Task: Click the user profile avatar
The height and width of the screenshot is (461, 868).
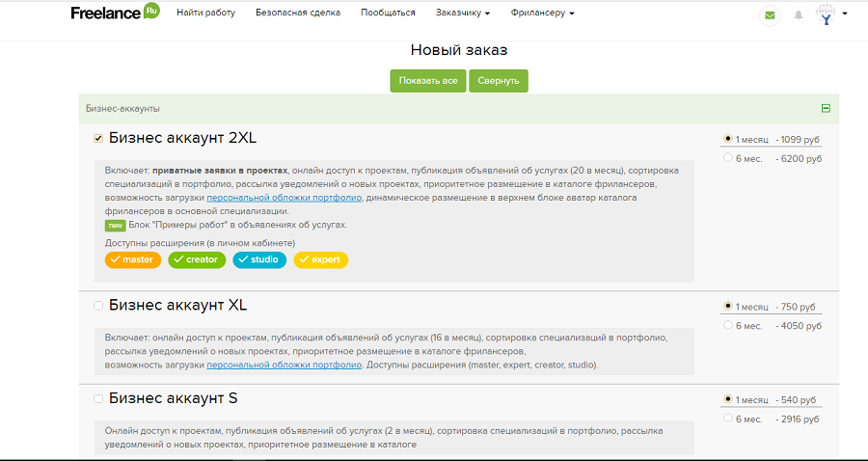Action: pyautogui.click(x=826, y=14)
